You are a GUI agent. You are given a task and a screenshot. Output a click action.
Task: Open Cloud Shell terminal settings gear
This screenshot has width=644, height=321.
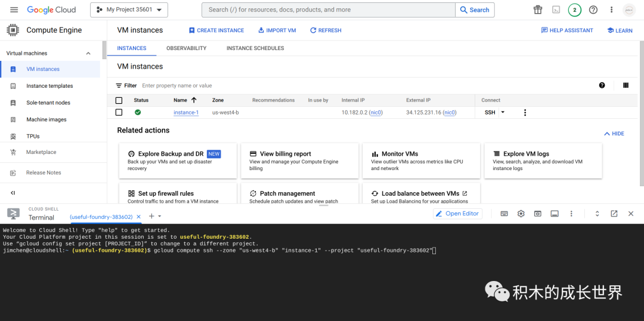click(521, 214)
